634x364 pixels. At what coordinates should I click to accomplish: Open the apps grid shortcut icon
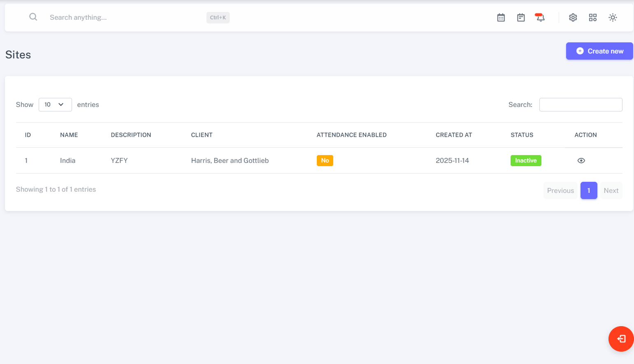(x=592, y=17)
